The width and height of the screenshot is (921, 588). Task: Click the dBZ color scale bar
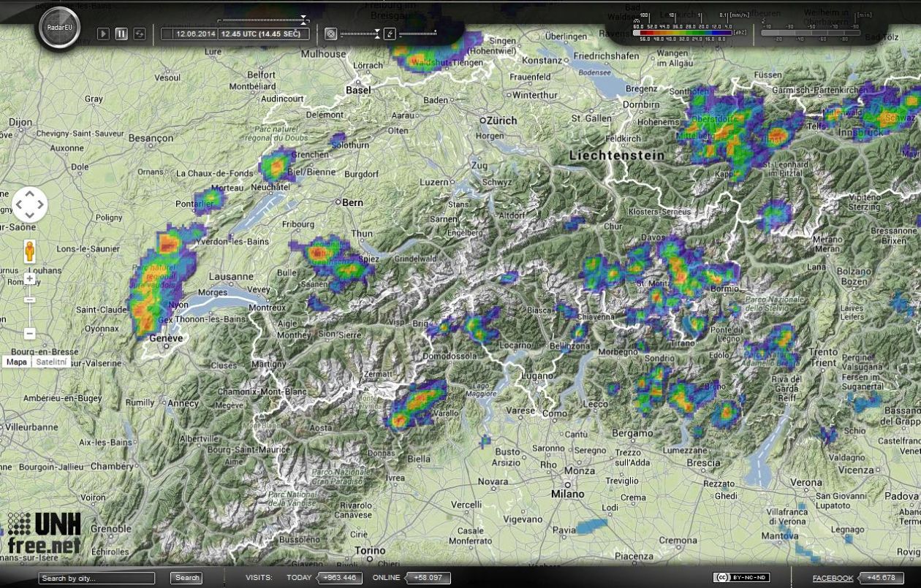683,33
